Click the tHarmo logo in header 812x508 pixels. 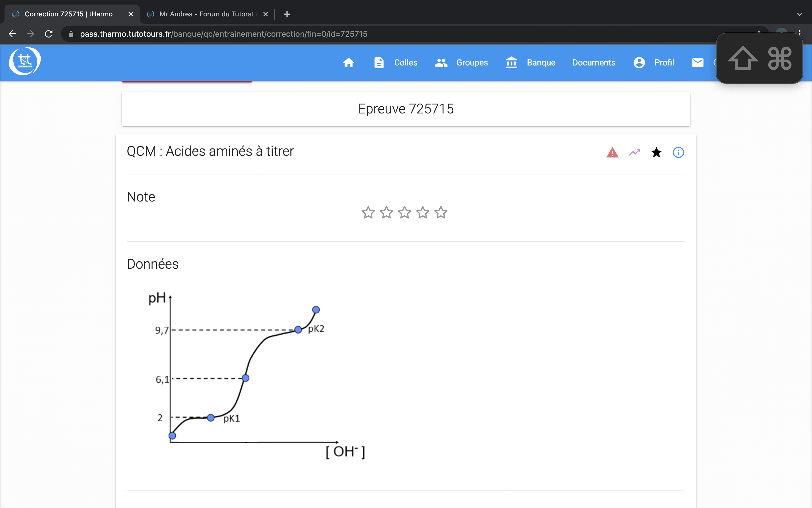pos(25,61)
